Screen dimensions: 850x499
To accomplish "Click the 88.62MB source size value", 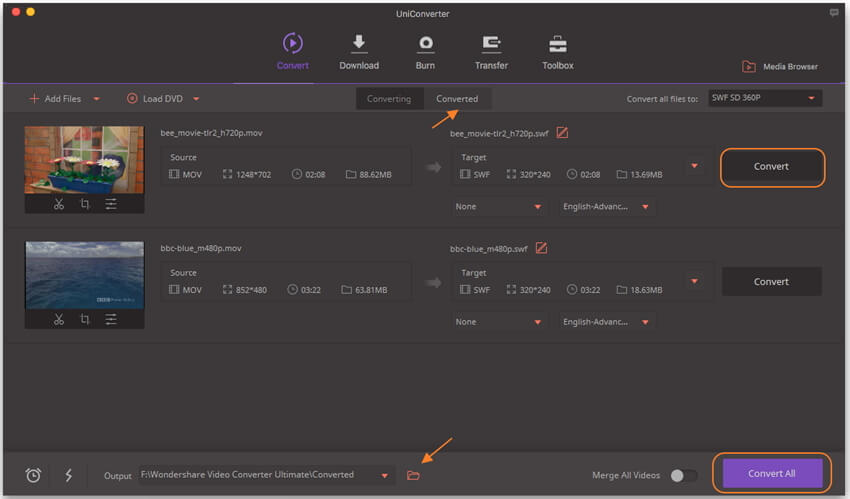I will point(375,174).
